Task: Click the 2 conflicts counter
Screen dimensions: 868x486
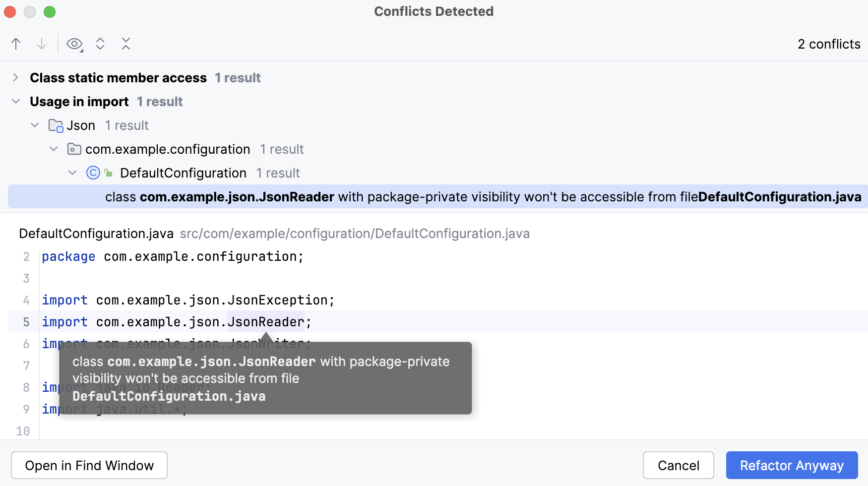Action: (x=828, y=44)
